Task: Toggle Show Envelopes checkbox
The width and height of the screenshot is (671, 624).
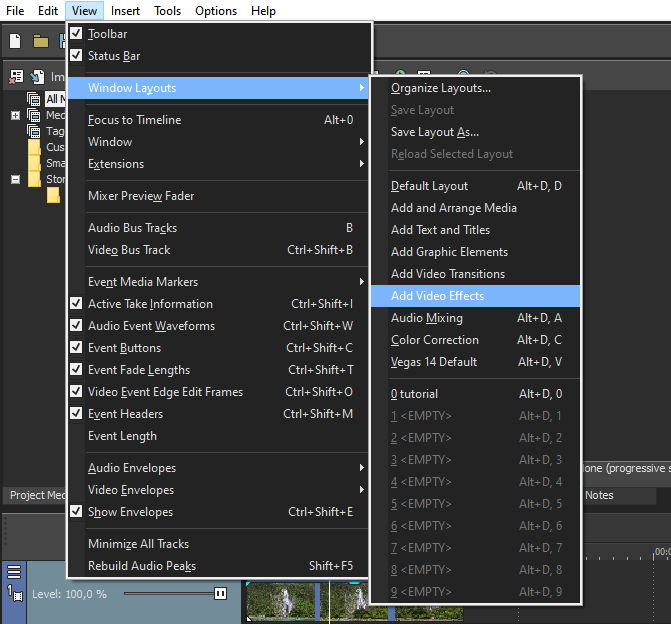Action: [x=76, y=512]
